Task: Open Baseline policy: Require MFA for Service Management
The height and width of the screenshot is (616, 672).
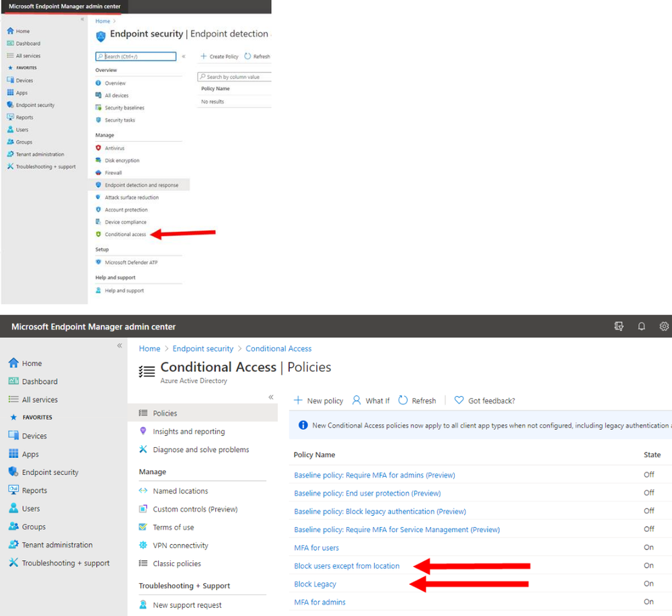Action: coord(397,529)
